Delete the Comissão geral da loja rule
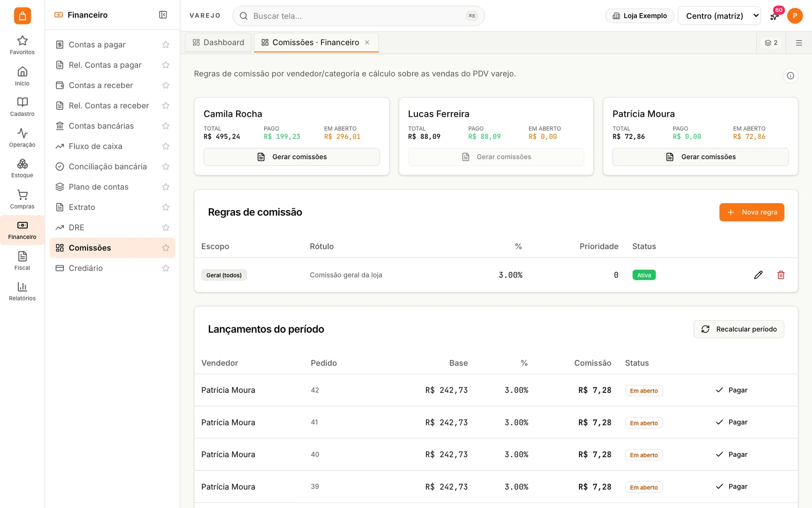The image size is (812, 508). [x=781, y=275]
